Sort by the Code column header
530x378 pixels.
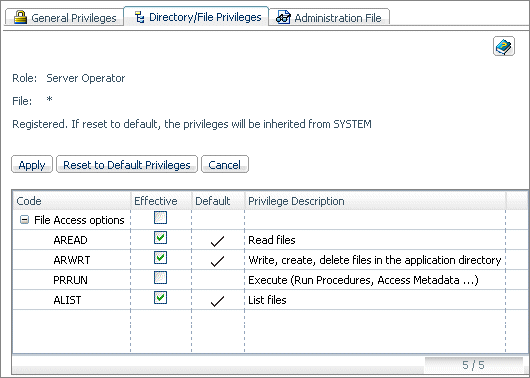[71, 201]
